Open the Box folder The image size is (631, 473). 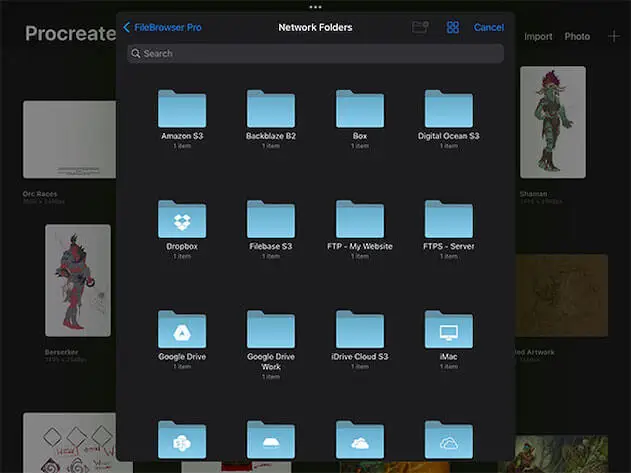pos(360,109)
